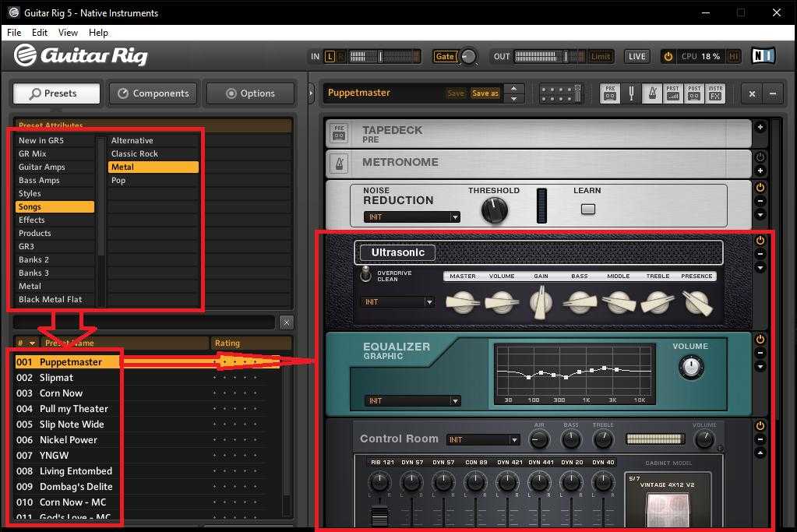Expand Ultrasonic amp with its down arrow
797x532 pixels.
tap(760, 268)
